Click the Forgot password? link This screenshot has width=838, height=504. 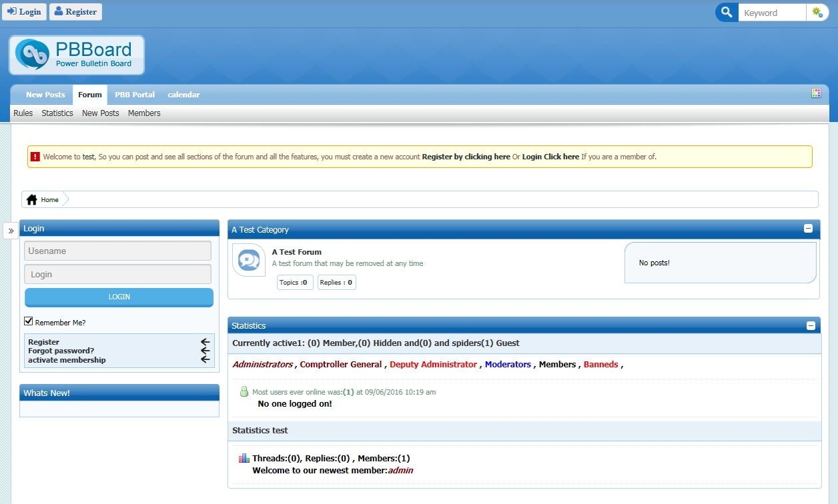point(61,351)
